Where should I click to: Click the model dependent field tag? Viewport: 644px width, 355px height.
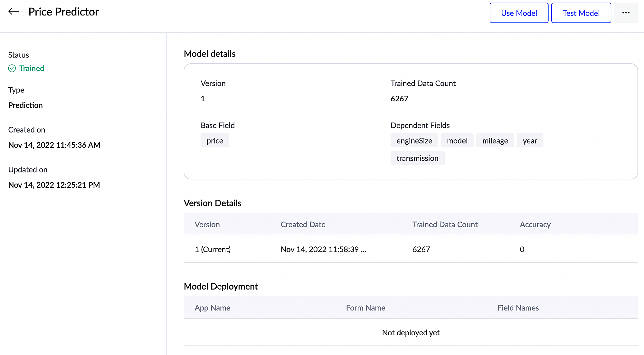457,141
